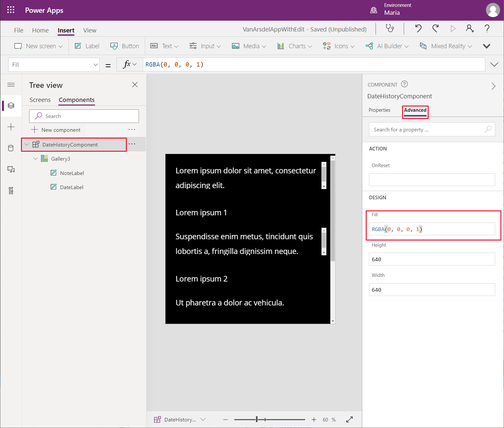This screenshot has height=428, width=504.
Task: Open the Mixed Reality dropdown
Action: click(446, 46)
